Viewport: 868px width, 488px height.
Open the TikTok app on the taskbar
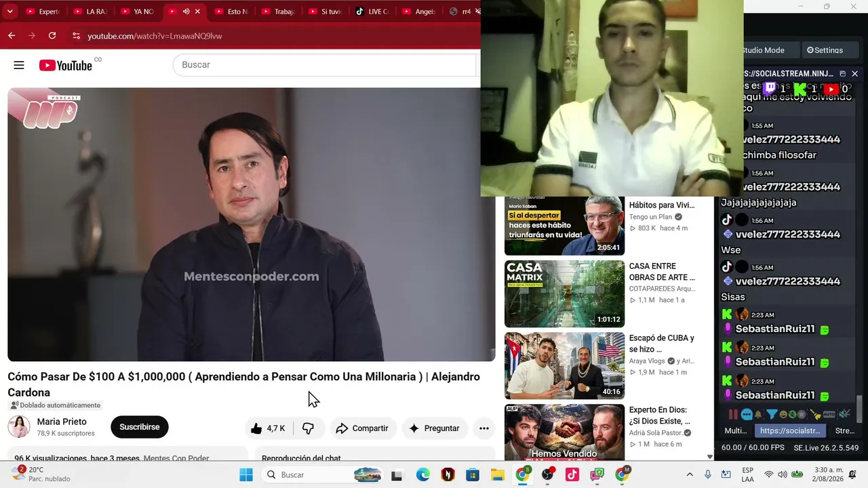pyautogui.click(x=572, y=474)
